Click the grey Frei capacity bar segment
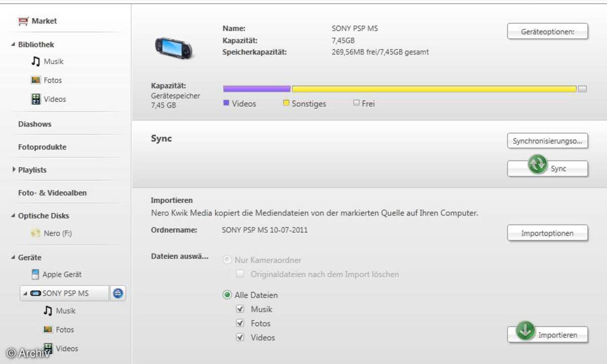607x364 pixels. pos(582,89)
